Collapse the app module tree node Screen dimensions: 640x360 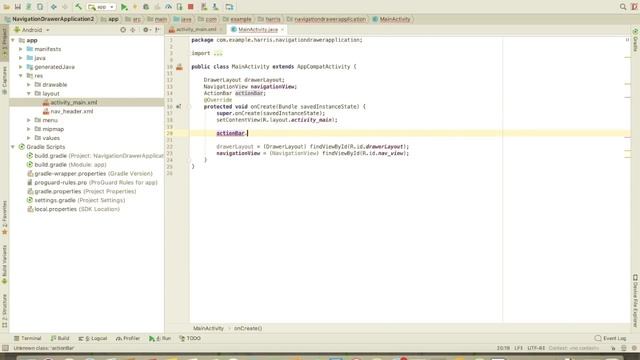pyautogui.click(x=13, y=40)
